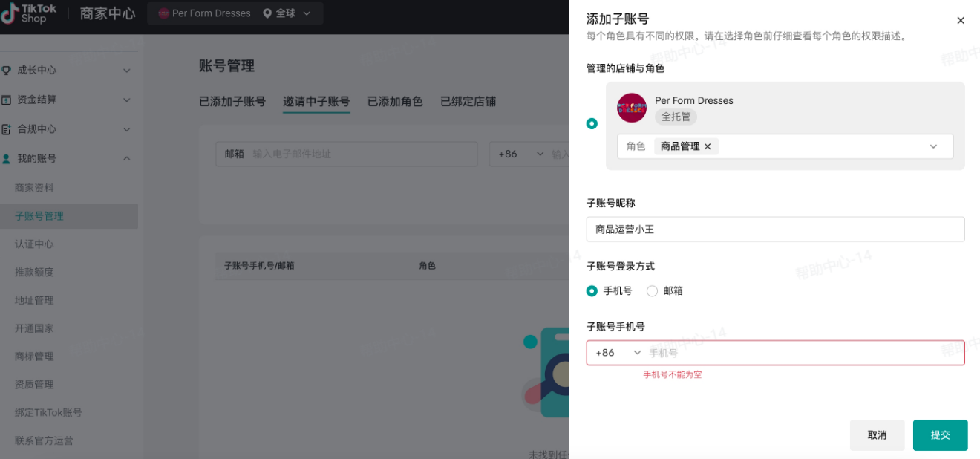This screenshot has width=980, height=459.
Task: Click the 提交 submit button
Action: tap(940, 435)
